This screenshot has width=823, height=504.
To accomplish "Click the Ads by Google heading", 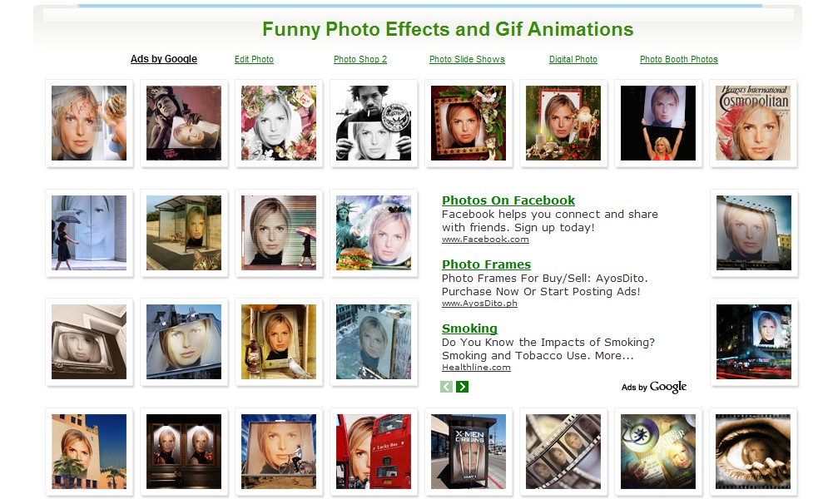I will [x=163, y=59].
